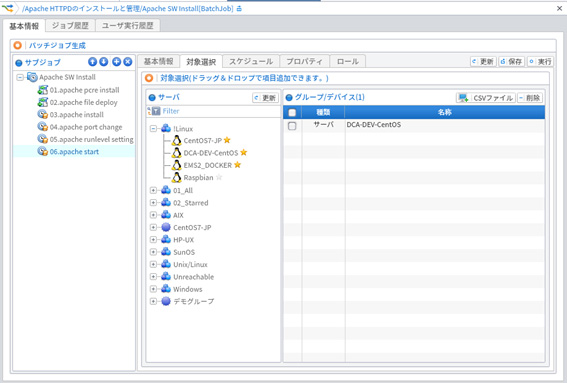This screenshot has width=567, height=383.
Task: Click the penguin icon for EMS2_DOCKER
Action: (x=176, y=165)
